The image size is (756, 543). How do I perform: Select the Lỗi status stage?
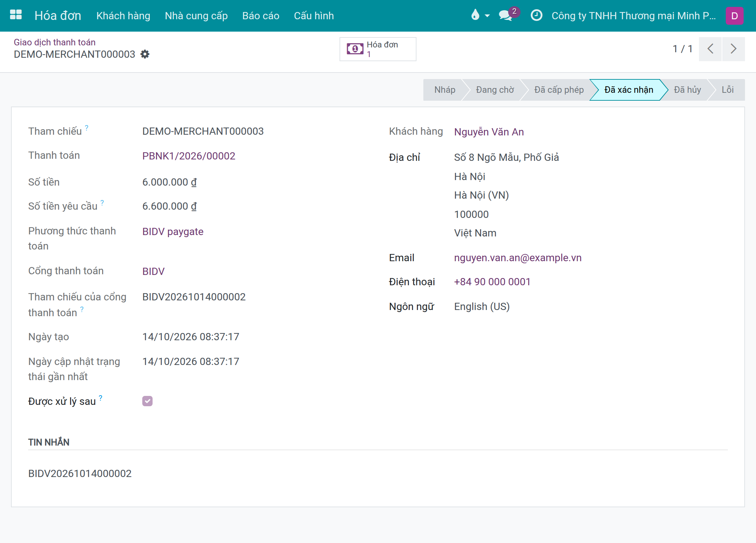pos(727,90)
